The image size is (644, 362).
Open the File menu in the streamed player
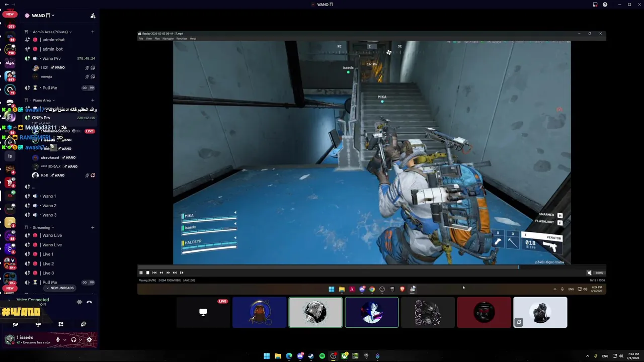click(141, 39)
